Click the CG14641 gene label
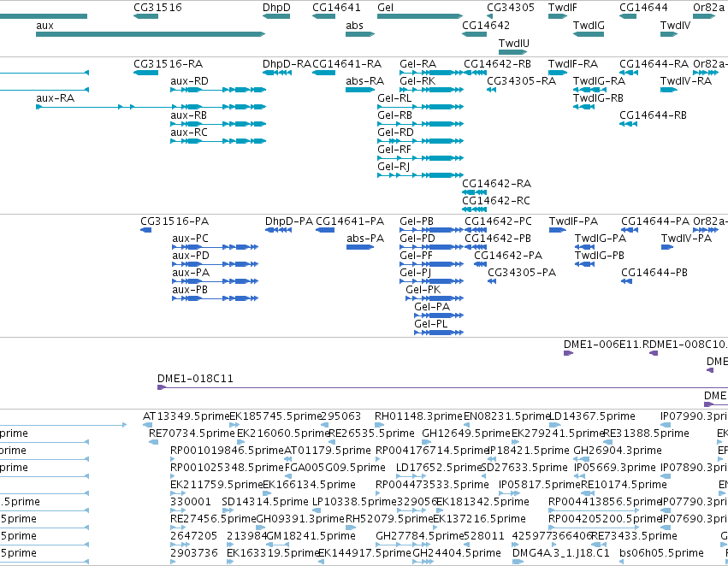The width and height of the screenshot is (728, 566). coord(336,8)
